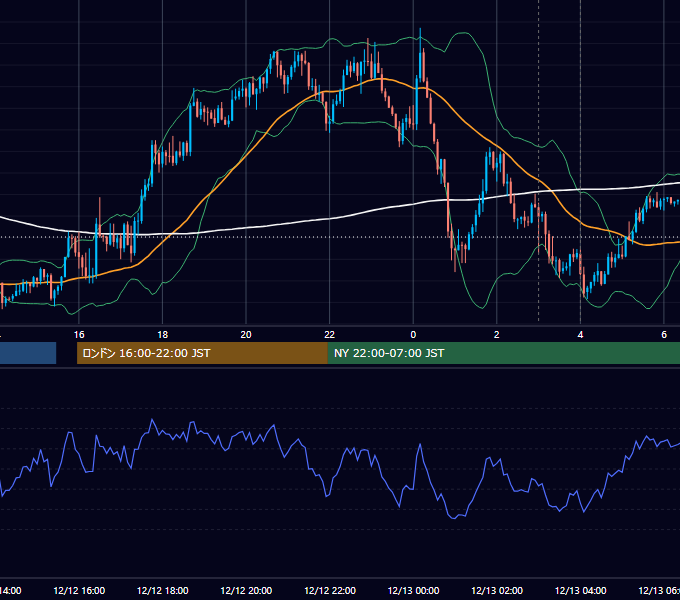Click the blue session bar before London

(x=28, y=353)
